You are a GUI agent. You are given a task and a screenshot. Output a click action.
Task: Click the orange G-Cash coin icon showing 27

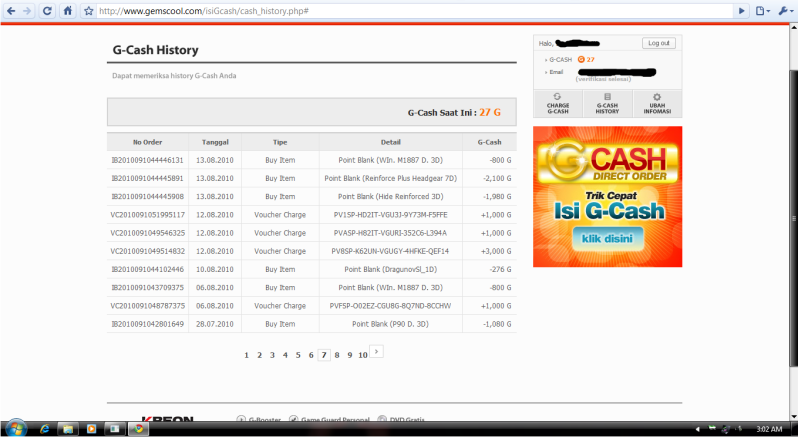(581, 60)
